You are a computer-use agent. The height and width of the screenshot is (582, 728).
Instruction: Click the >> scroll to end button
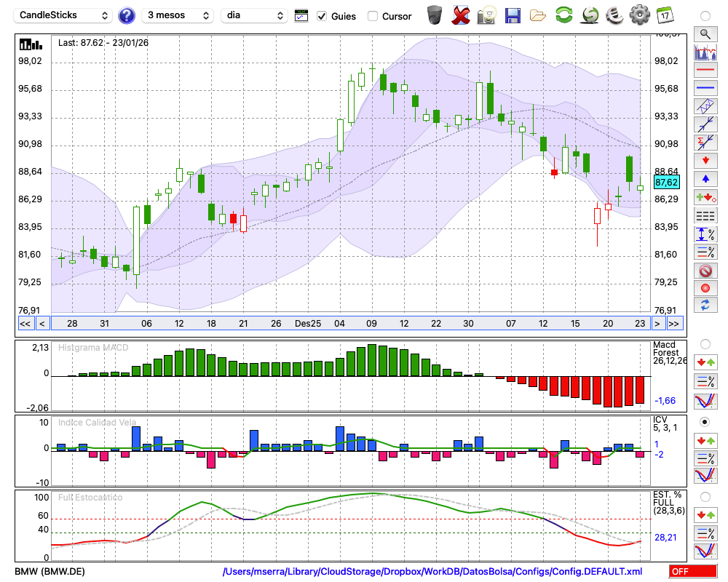tap(674, 324)
